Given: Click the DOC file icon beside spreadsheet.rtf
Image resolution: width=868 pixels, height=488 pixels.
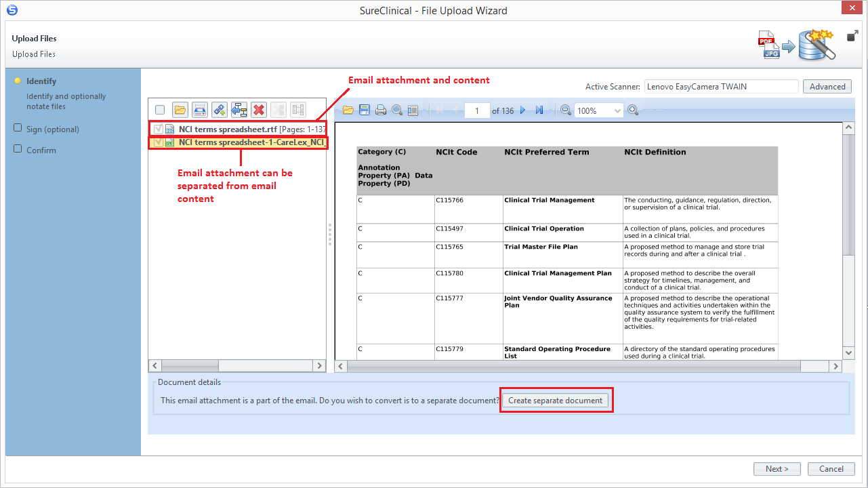Looking at the screenshot, I should [169, 129].
